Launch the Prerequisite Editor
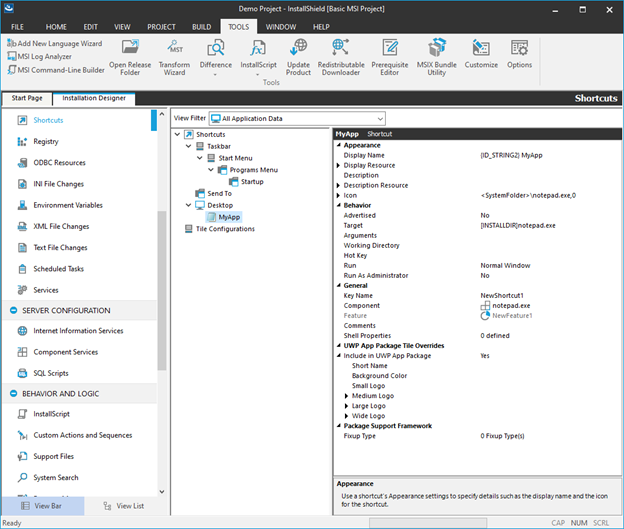The width and height of the screenshot is (624, 529). tap(390, 57)
